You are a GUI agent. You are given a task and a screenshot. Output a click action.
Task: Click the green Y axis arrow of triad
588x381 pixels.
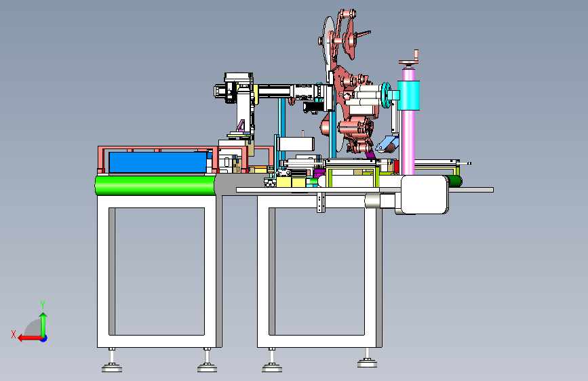43,324
